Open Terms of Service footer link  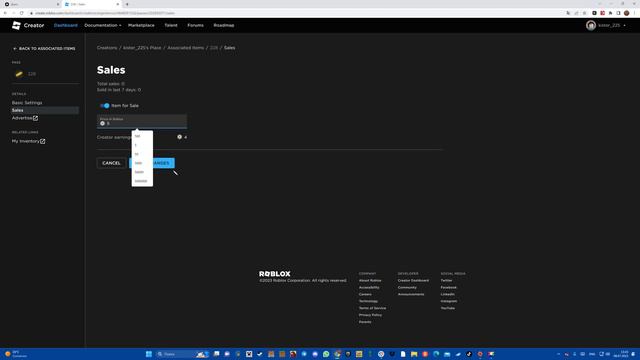[x=372, y=308]
